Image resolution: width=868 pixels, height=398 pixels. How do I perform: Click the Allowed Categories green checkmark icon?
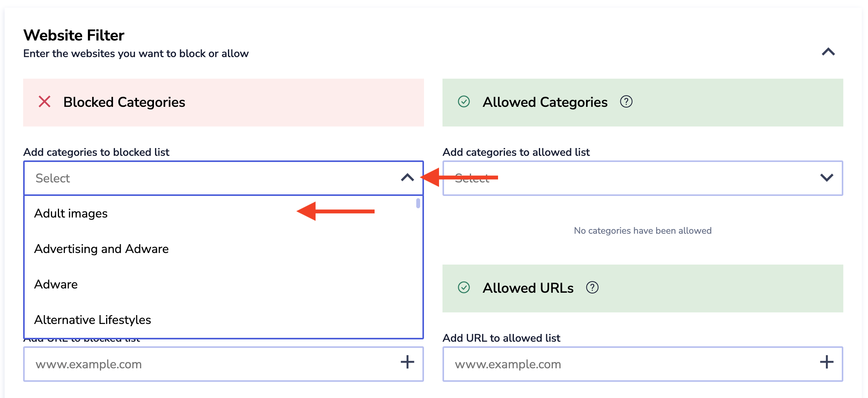pos(464,102)
